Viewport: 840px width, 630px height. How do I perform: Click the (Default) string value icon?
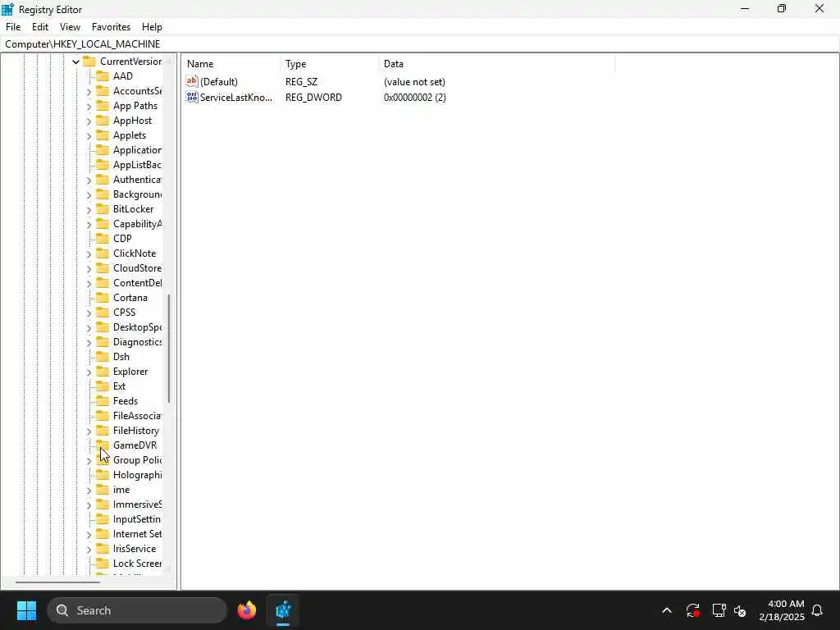(x=192, y=81)
